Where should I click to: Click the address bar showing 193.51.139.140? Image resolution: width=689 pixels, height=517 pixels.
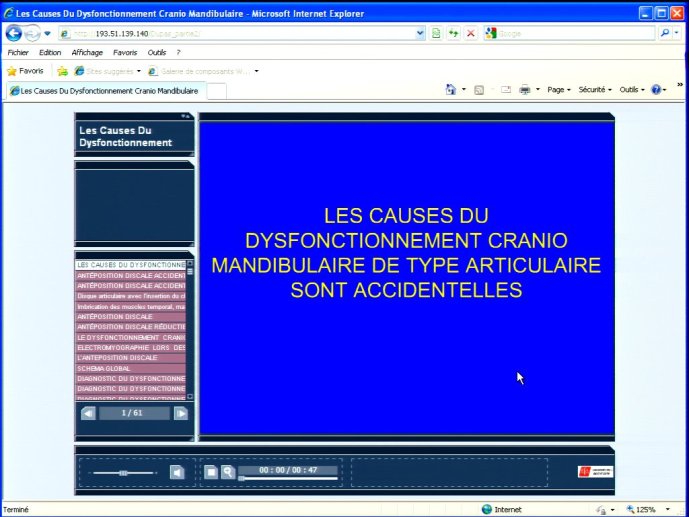pos(237,33)
